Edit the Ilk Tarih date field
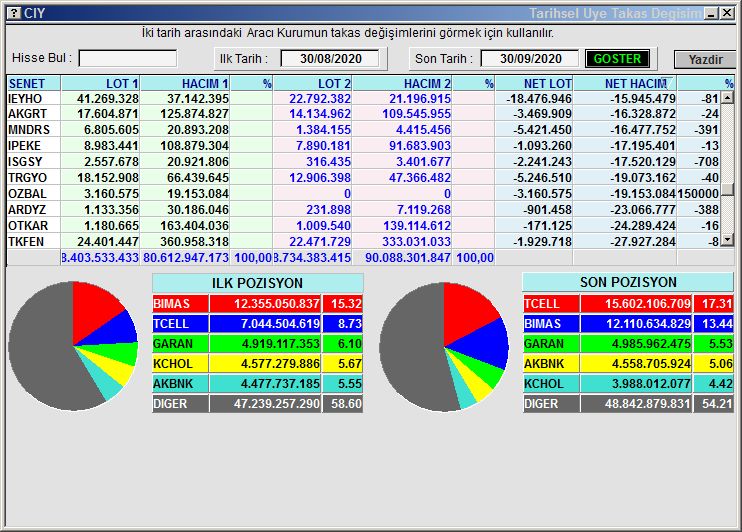This screenshot has height=532, width=742. [x=330, y=59]
